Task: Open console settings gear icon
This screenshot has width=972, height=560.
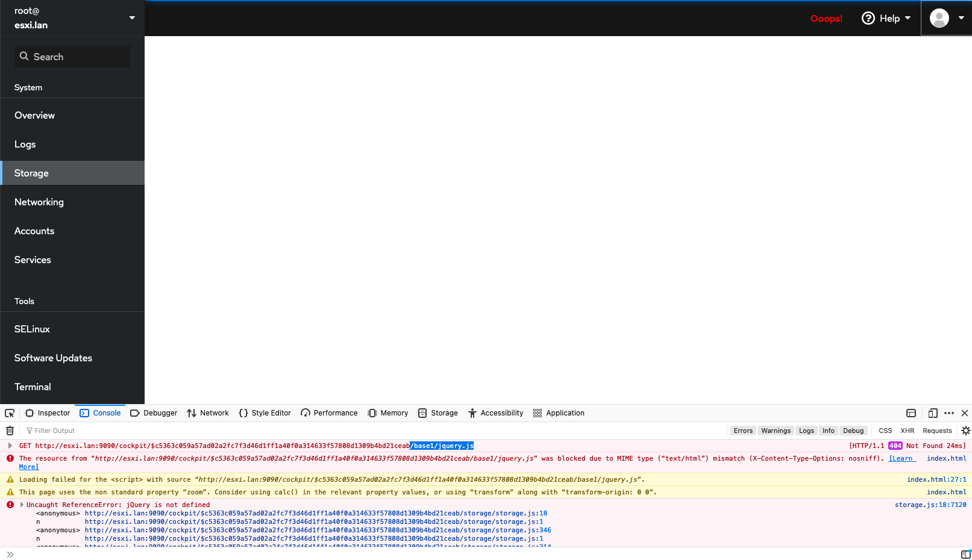Action: pos(966,431)
